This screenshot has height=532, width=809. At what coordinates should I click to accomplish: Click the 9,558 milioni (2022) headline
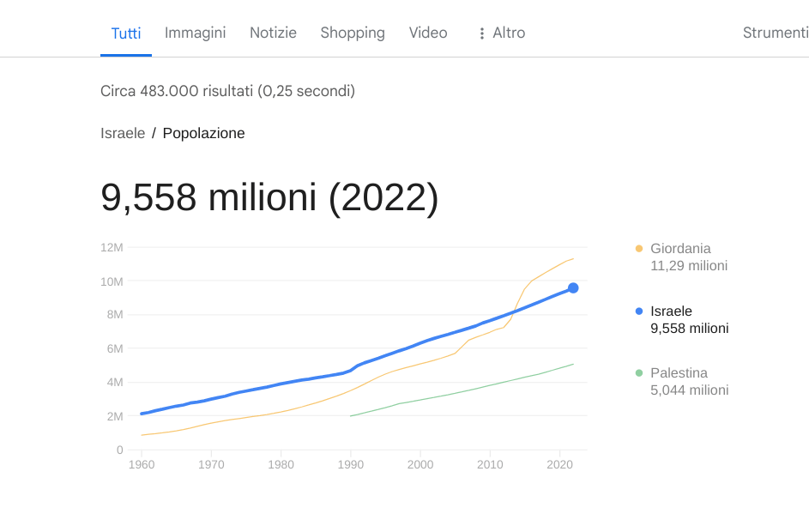(x=269, y=197)
